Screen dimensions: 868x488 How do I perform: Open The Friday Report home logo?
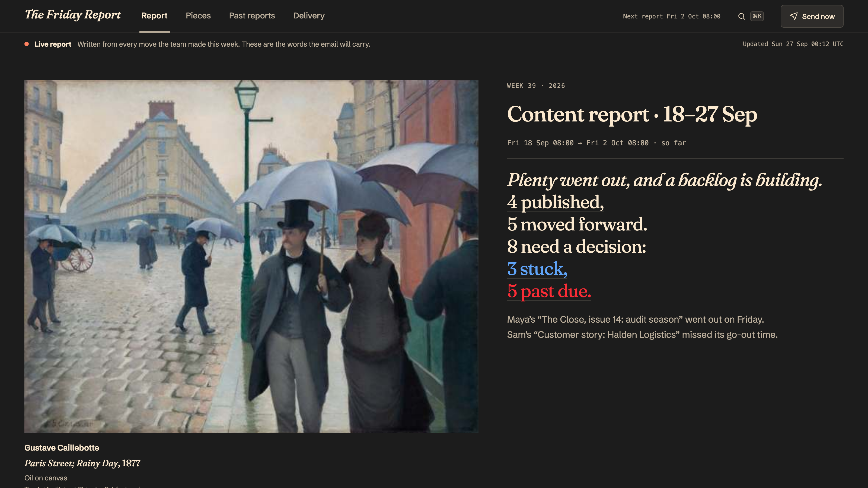click(73, 15)
